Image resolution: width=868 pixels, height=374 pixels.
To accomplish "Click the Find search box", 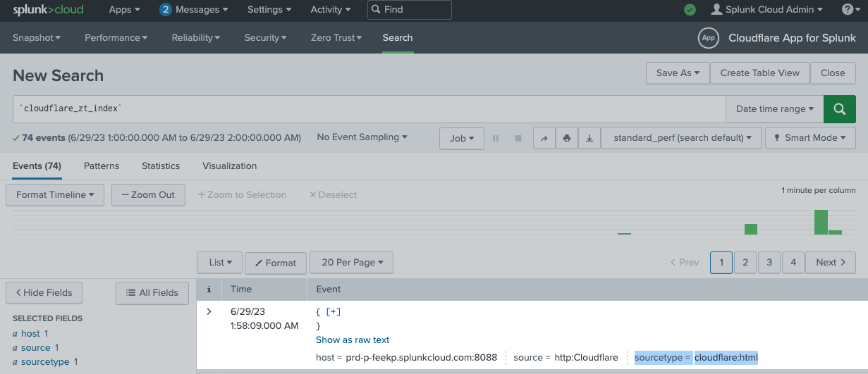I will pos(410,10).
